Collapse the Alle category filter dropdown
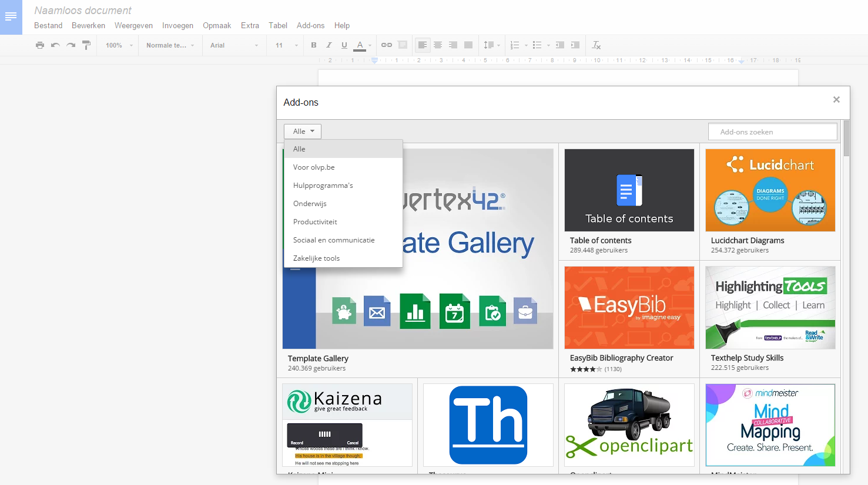Image resolution: width=868 pixels, height=485 pixels. (x=303, y=132)
